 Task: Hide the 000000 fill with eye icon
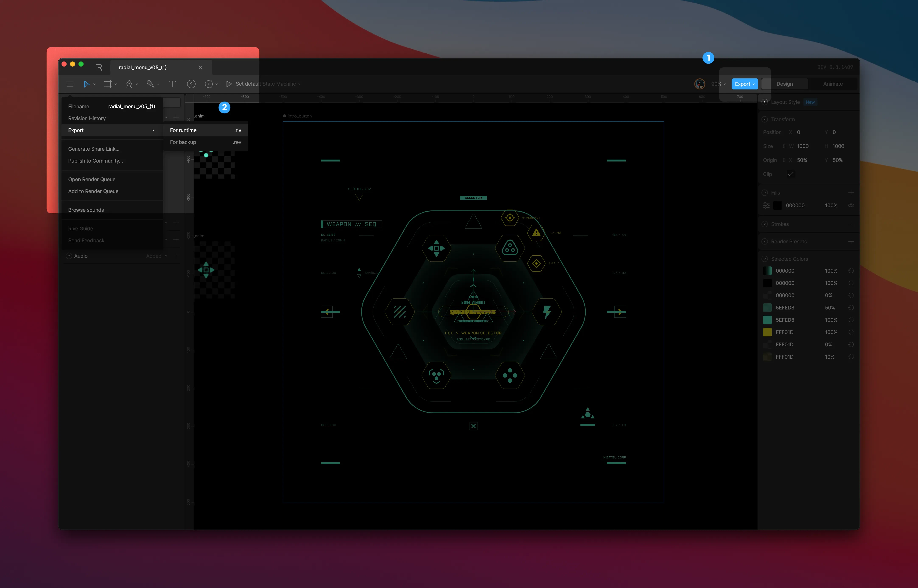[851, 205]
